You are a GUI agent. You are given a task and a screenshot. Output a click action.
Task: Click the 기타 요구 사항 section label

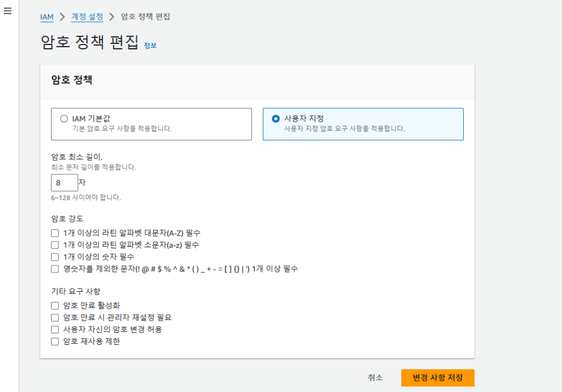[76, 292]
